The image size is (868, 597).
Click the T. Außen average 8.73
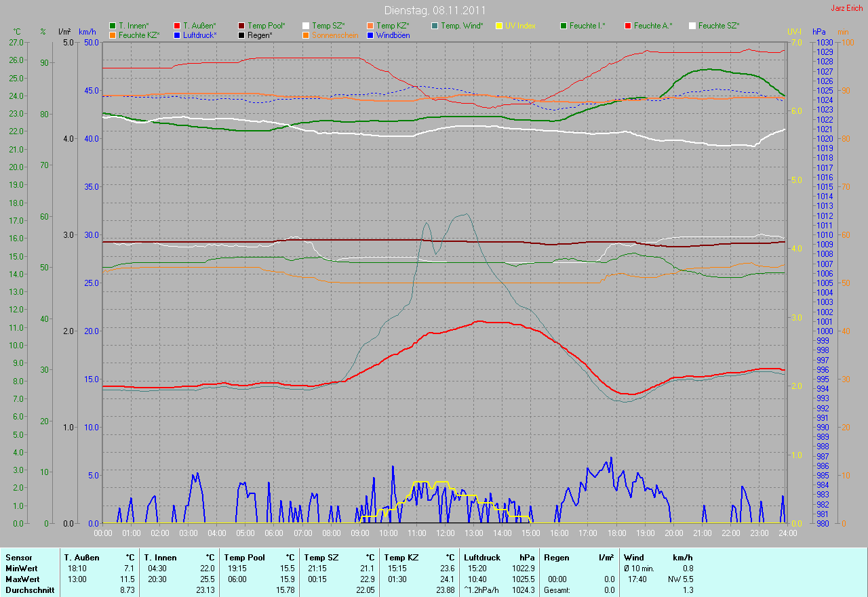(x=127, y=590)
